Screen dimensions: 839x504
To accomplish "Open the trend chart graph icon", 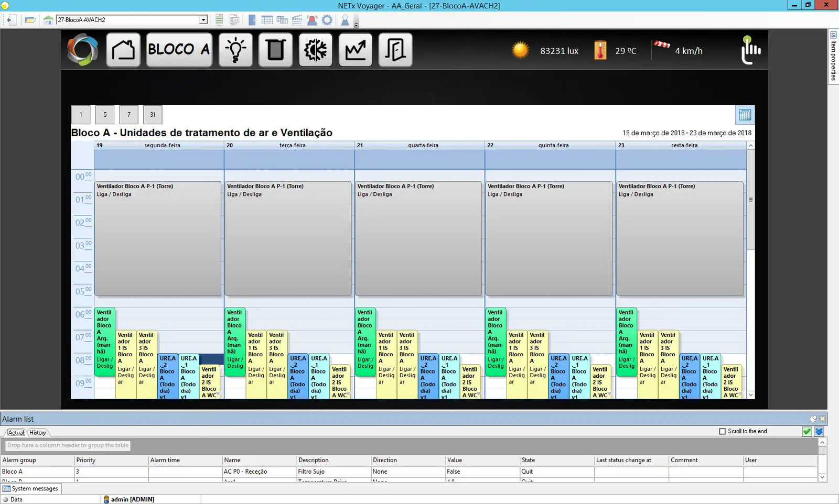I will pos(356,50).
